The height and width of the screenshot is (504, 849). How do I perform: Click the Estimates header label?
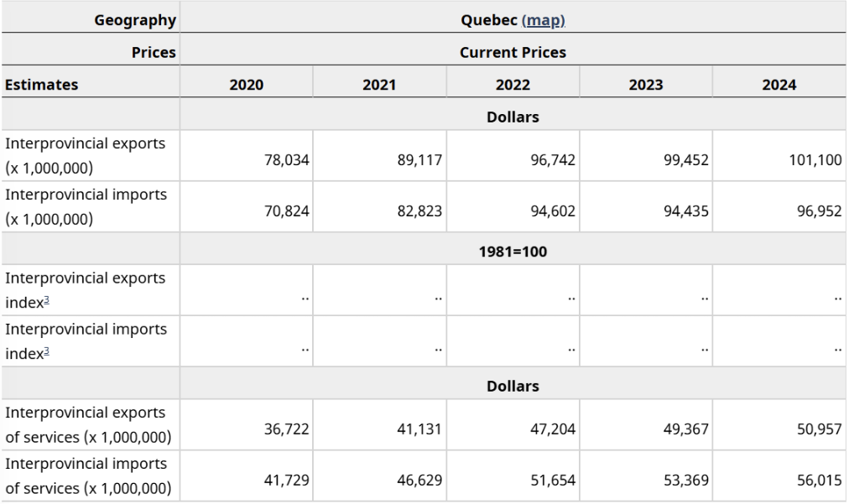[42, 85]
